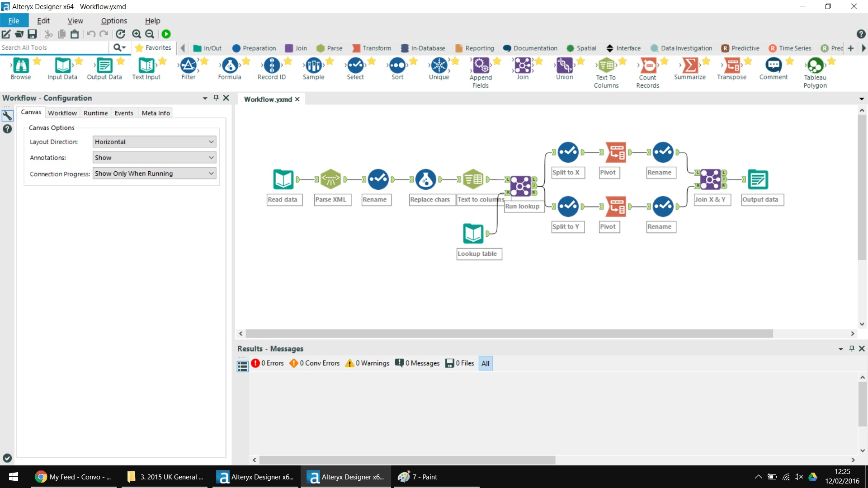The width and height of the screenshot is (868, 488).
Task: Open the Windows Start menu
Action: point(14,477)
